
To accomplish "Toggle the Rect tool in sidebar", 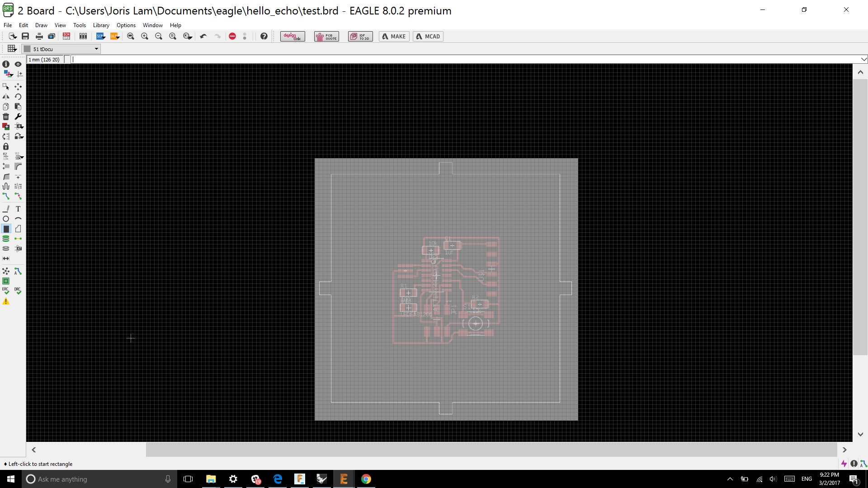I will 6,229.
